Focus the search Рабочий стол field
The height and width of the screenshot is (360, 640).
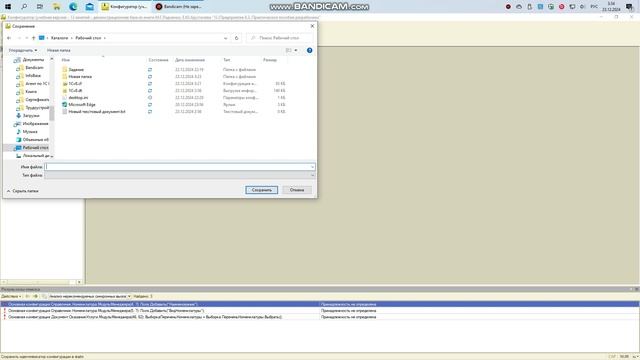click(280, 38)
